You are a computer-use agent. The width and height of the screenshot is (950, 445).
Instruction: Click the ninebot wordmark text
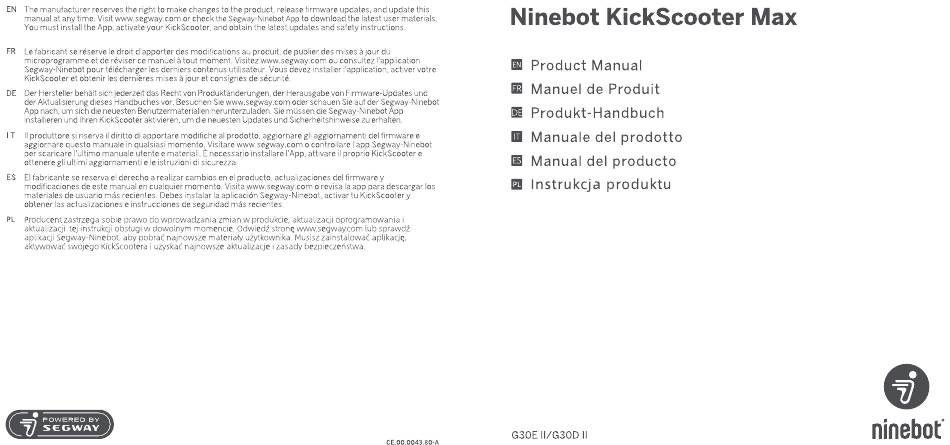[x=908, y=428]
